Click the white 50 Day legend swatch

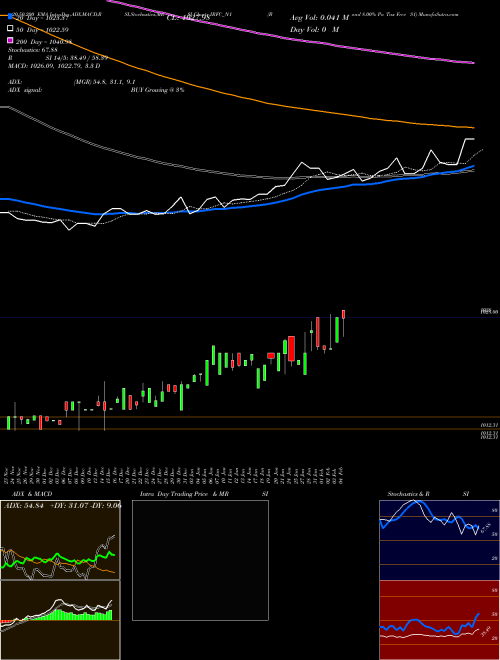(x=10, y=29)
